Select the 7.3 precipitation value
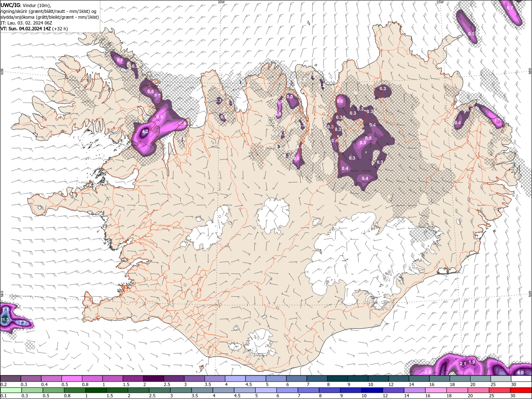The width and height of the screenshot is (532, 399). coord(22,323)
